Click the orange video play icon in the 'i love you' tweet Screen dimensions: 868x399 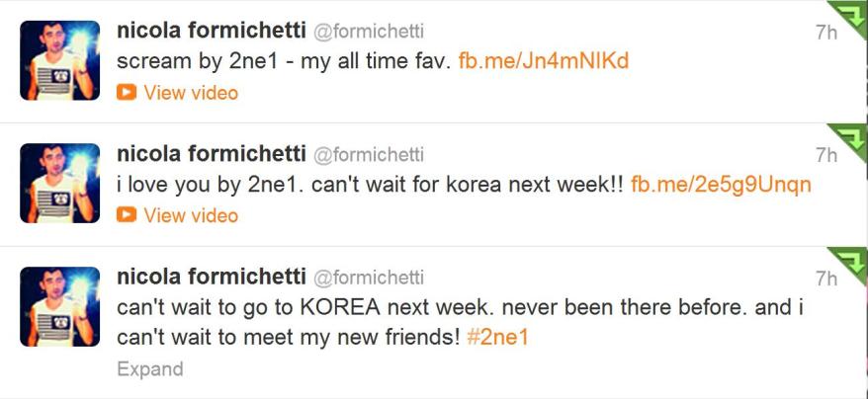126,215
